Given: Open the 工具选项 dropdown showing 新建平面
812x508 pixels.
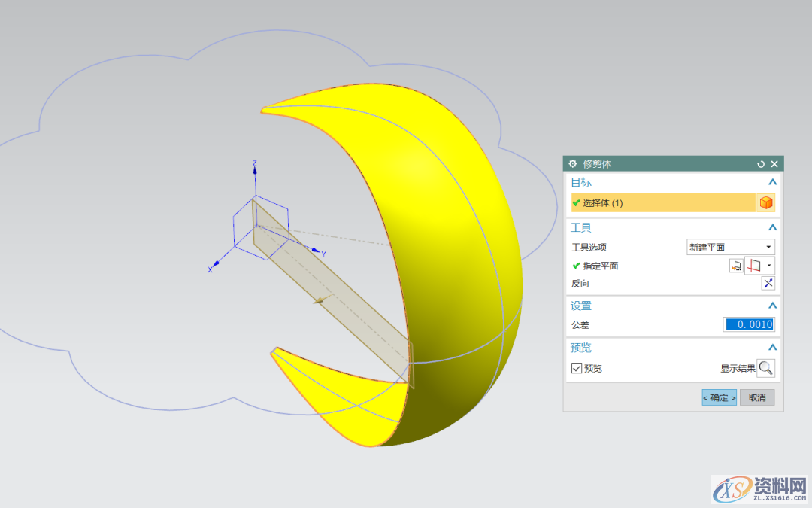Looking at the screenshot, I should 730,247.
